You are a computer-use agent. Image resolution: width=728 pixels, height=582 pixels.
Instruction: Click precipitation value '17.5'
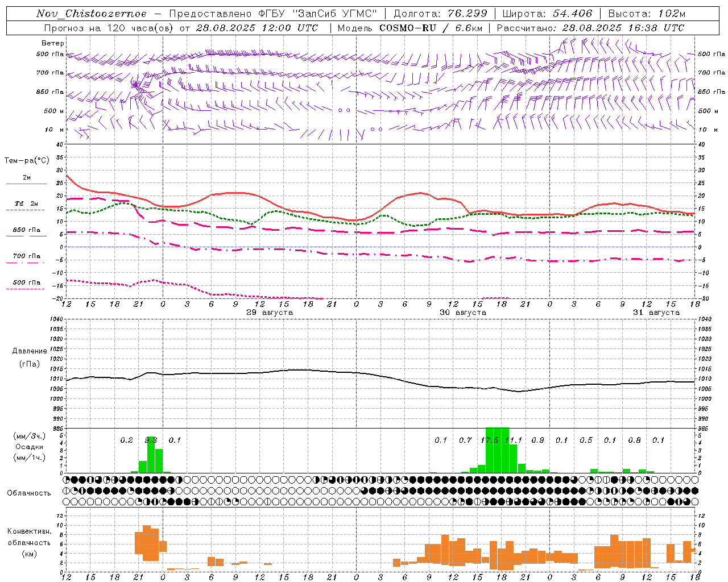[490, 440]
